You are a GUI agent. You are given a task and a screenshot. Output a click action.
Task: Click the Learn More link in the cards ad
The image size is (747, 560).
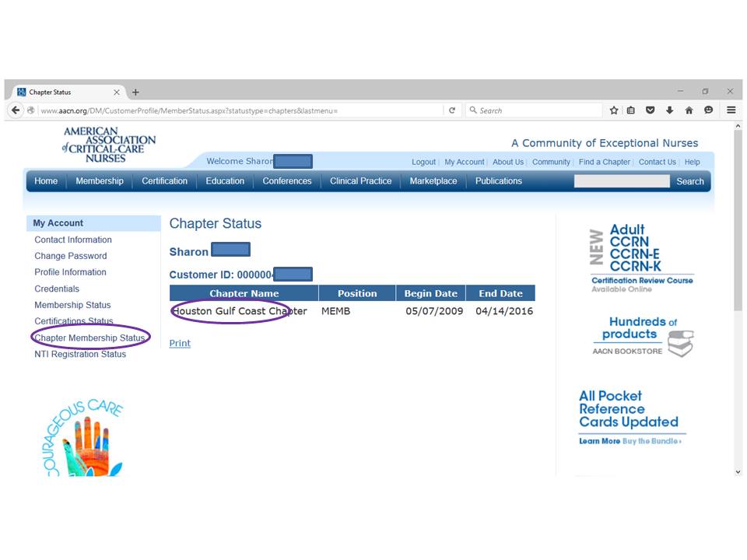(x=599, y=441)
